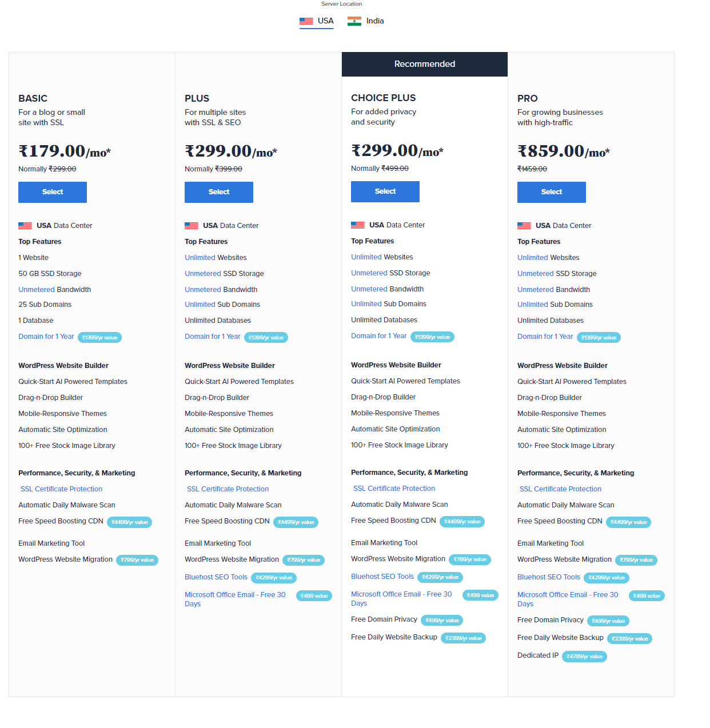Select the Pro hosting plan
Screen dimensions: 710x728
[552, 192]
